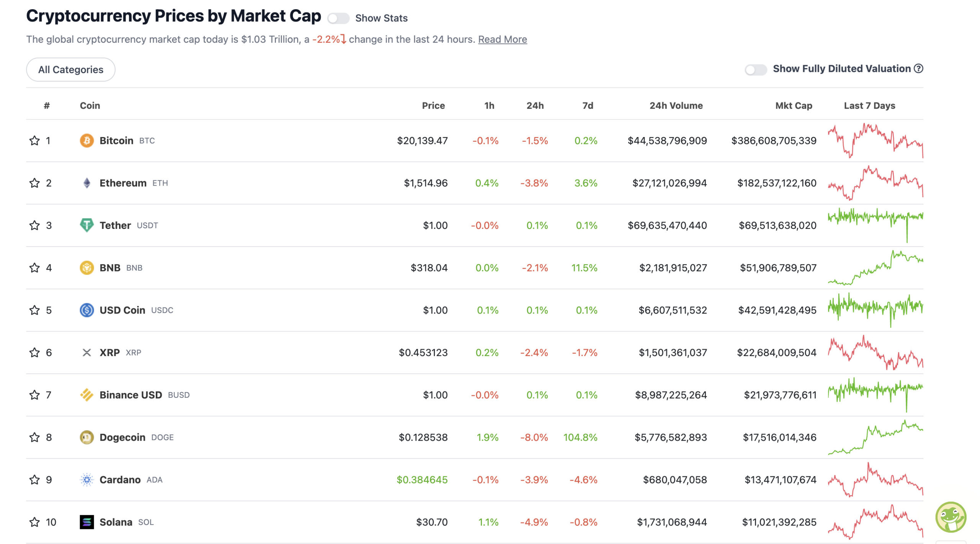Sort by 7d change column
The image size is (980, 544).
coord(588,106)
